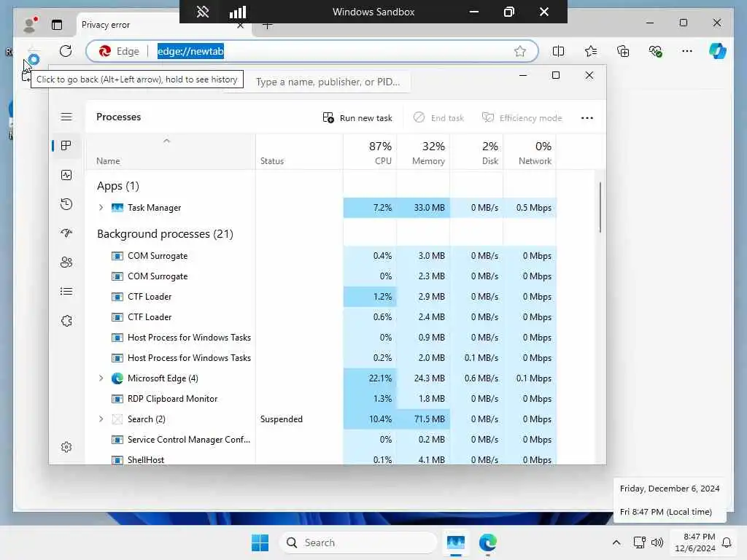Open Edge split screen icon

coord(558,51)
